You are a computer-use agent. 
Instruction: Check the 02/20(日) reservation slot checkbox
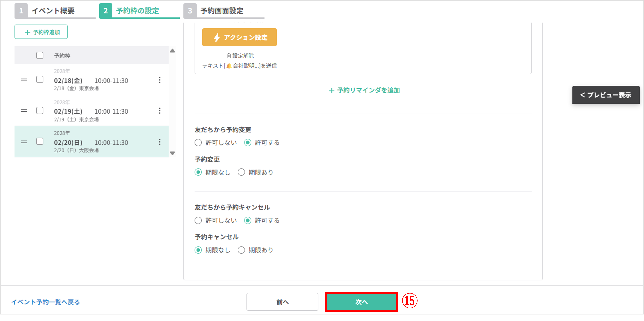click(40, 142)
